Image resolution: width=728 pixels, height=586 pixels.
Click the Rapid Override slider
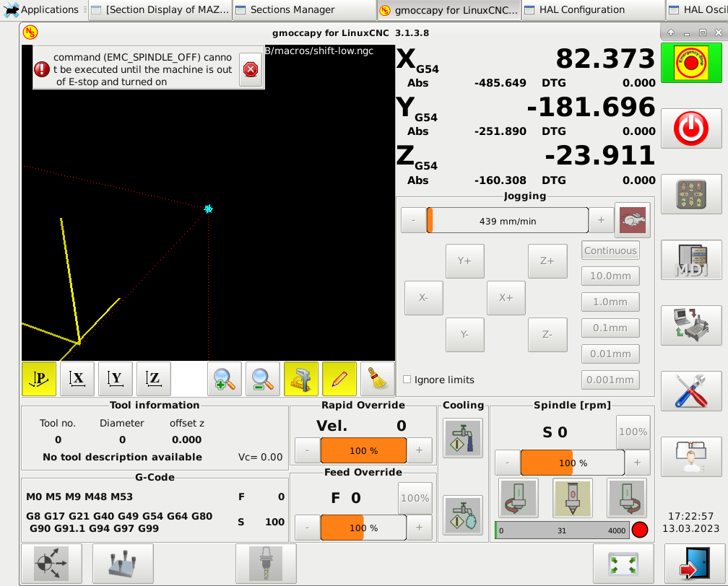[x=363, y=450]
